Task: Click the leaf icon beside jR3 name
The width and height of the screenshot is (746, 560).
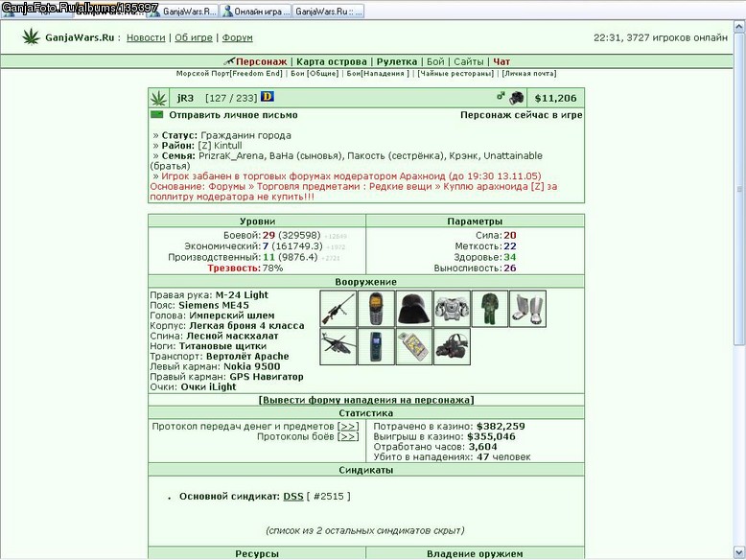Action: [x=158, y=98]
